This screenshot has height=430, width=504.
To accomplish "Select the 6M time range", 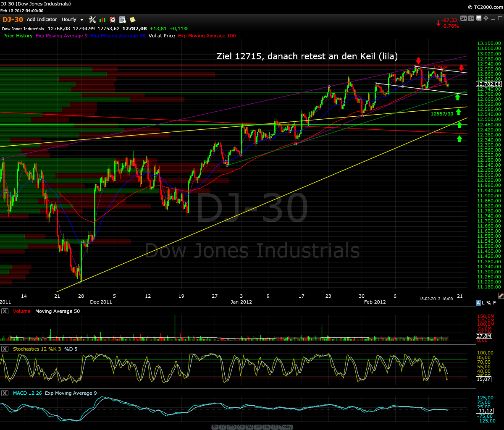I will click(241, 427).
